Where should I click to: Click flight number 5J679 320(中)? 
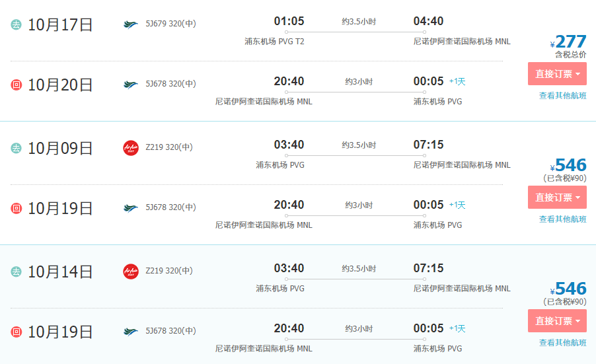pos(170,24)
